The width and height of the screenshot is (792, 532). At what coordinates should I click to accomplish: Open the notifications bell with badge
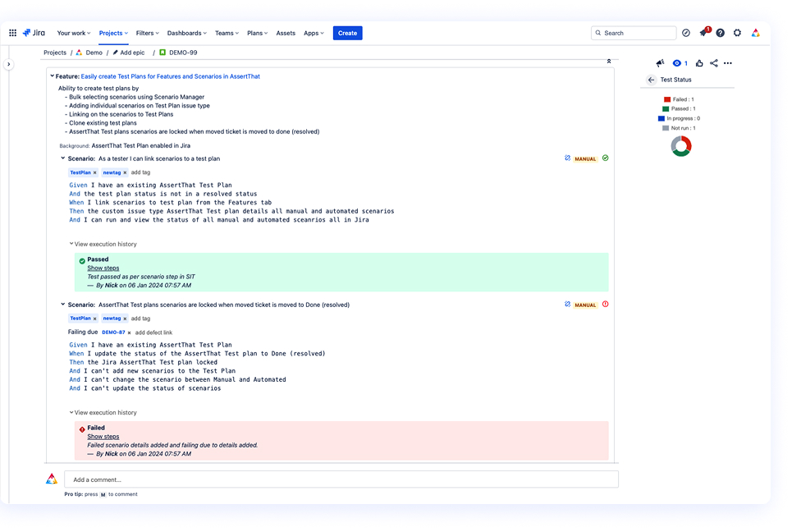click(x=703, y=33)
